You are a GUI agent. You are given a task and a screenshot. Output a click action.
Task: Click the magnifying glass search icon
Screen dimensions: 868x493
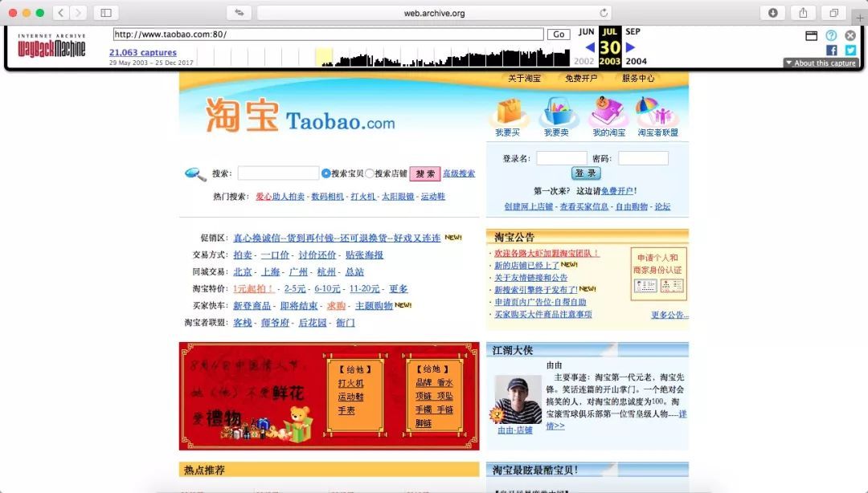click(195, 174)
